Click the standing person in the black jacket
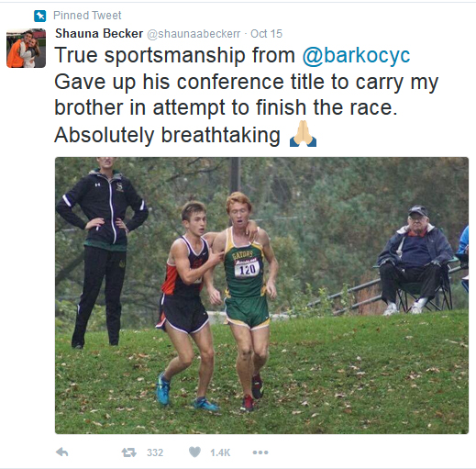Image resolution: width=476 pixels, height=469 pixels. (102, 252)
